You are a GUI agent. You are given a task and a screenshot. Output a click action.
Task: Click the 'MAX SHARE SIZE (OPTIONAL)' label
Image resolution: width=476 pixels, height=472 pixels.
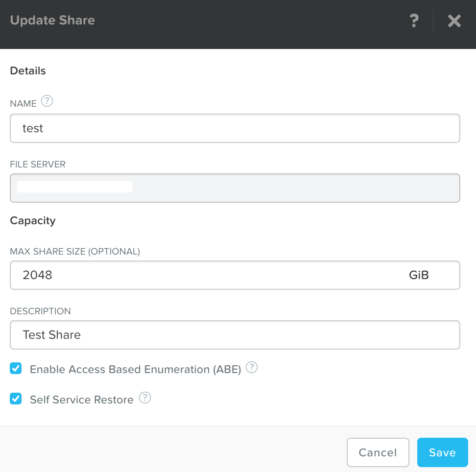pyautogui.click(x=75, y=252)
